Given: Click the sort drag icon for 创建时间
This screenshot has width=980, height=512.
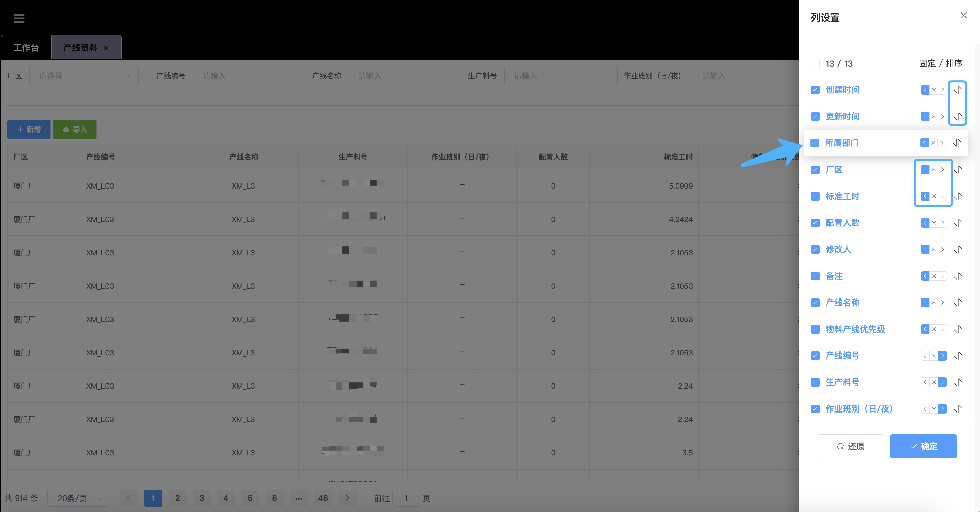Looking at the screenshot, I should click(957, 90).
